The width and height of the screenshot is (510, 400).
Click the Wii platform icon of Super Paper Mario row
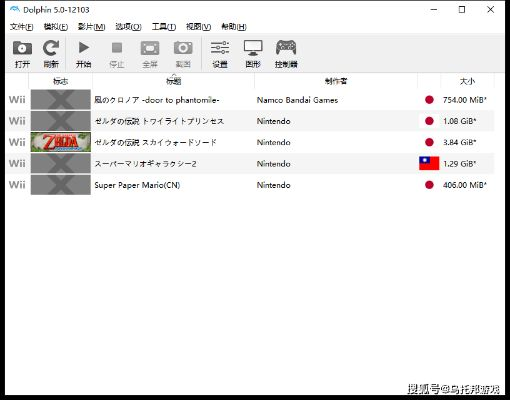[x=17, y=185]
